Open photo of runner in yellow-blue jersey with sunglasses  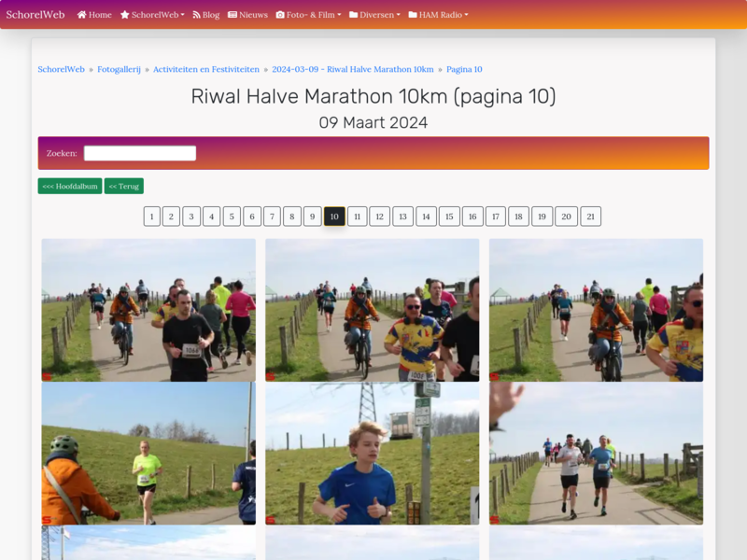pos(372,310)
